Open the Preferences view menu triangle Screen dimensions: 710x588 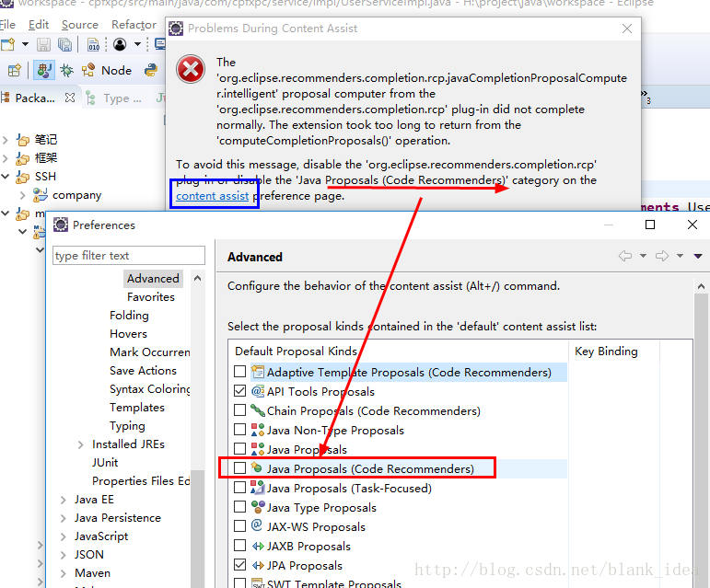(x=698, y=256)
